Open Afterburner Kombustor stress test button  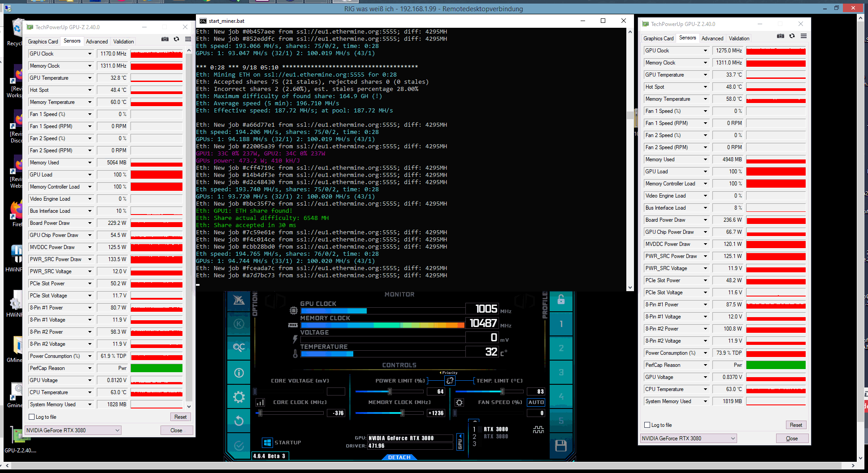point(239,324)
